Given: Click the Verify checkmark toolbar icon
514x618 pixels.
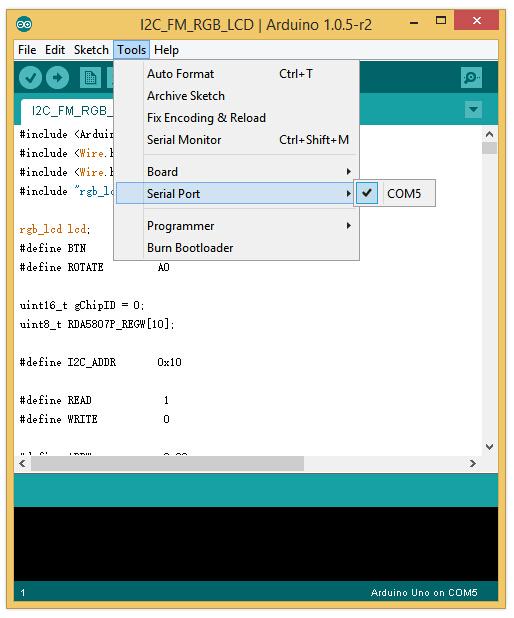Looking at the screenshot, I should coord(30,77).
